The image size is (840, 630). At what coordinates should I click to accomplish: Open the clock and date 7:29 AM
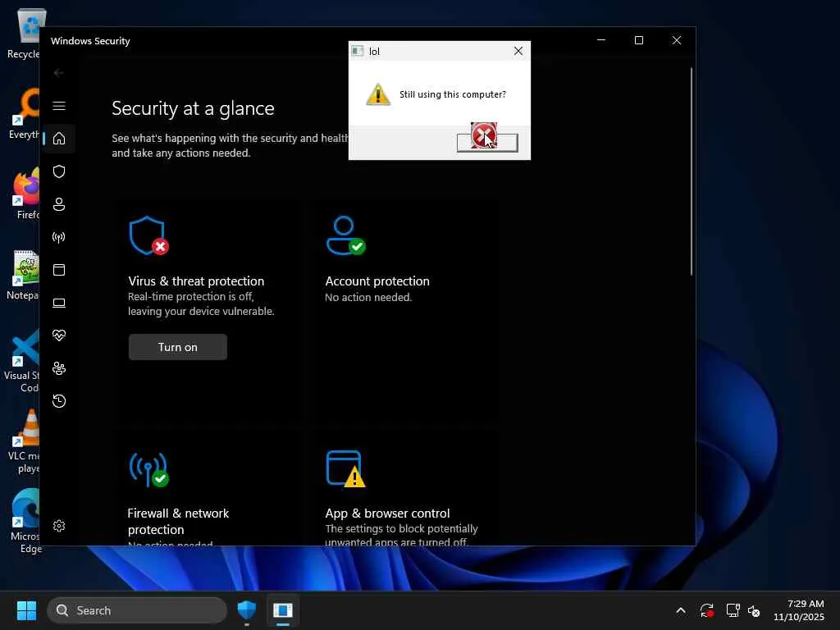[799, 610]
